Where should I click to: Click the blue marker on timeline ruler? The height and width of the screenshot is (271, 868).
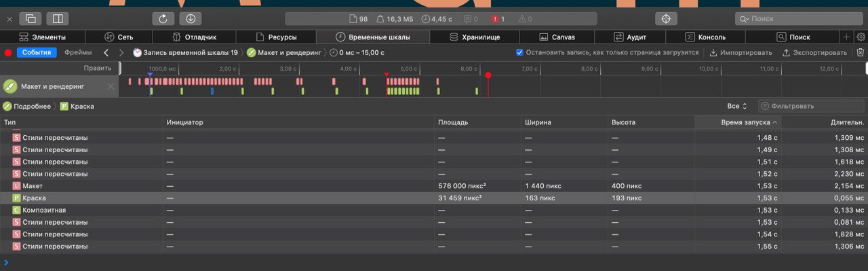click(x=150, y=75)
